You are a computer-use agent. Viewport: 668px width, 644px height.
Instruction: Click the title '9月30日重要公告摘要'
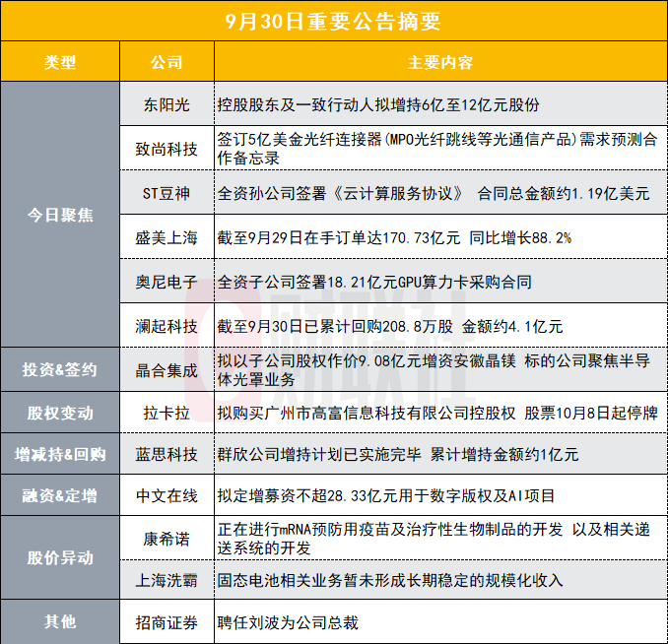(x=333, y=22)
